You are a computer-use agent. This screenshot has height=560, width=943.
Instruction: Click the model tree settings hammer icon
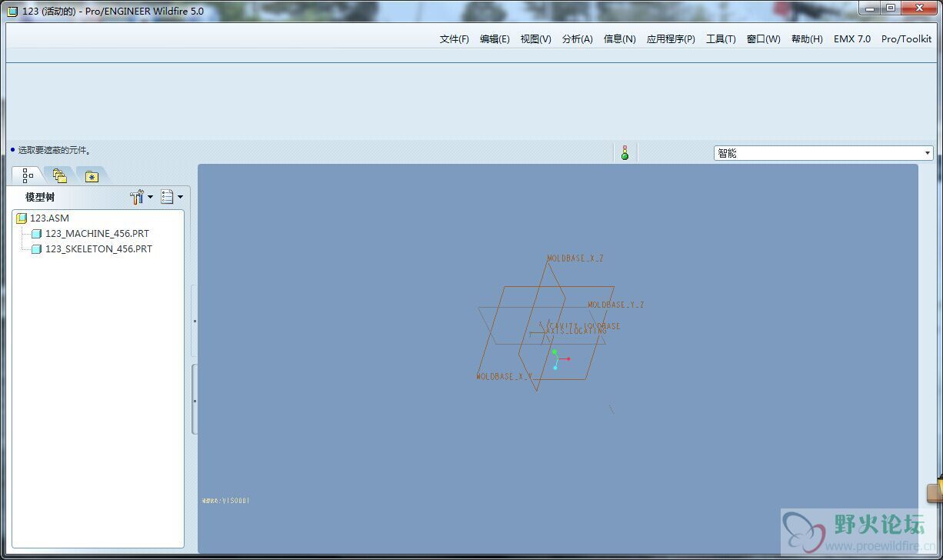point(137,197)
